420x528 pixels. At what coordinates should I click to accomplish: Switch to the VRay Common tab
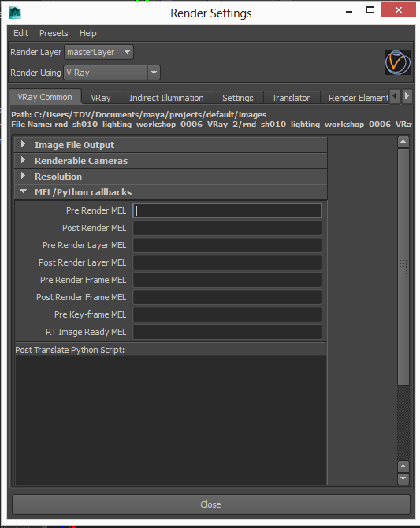pos(45,97)
